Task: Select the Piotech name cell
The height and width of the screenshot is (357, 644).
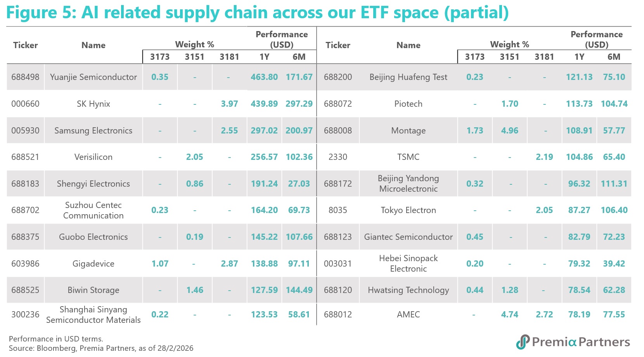Action: coord(408,104)
